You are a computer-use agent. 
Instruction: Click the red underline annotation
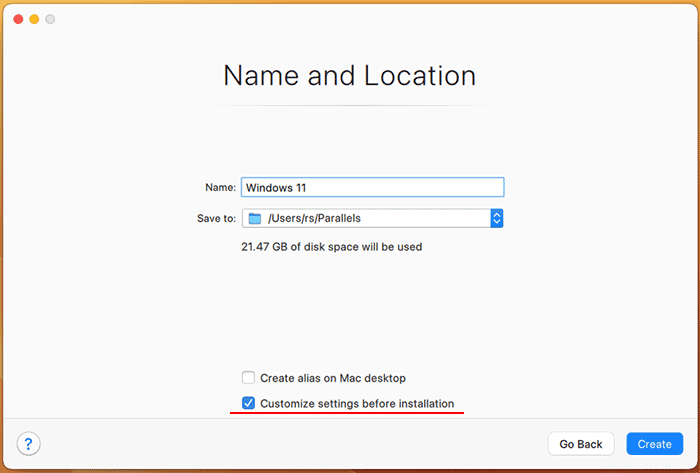coord(347,413)
